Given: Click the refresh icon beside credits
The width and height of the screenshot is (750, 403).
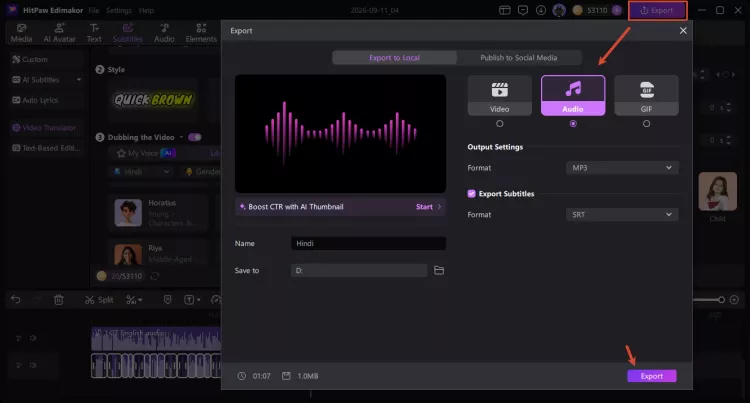Looking at the screenshot, I should (x=154, y=276).
